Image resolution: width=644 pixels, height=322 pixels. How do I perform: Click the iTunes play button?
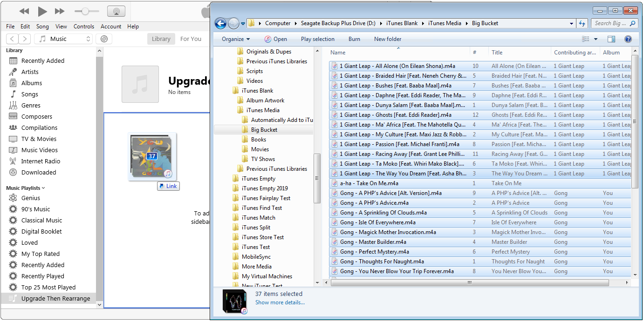point(42,11)
